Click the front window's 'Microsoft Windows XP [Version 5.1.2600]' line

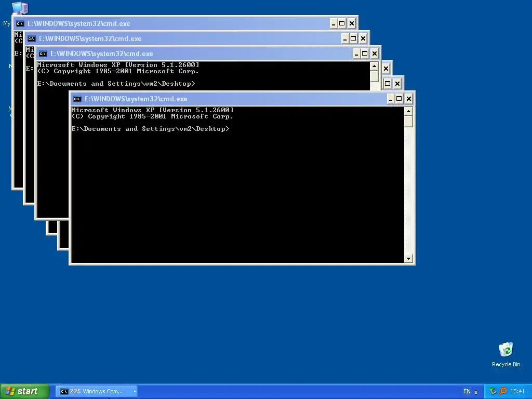pos(152,110)
